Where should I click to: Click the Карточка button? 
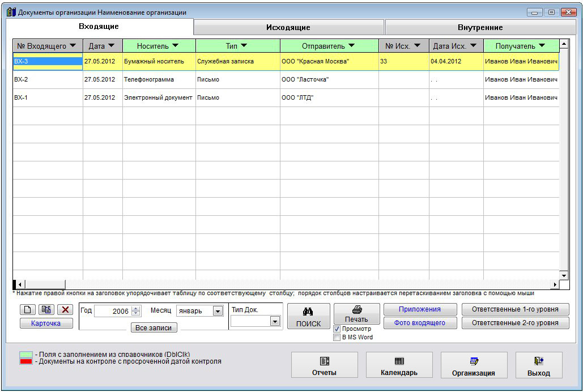46,323
